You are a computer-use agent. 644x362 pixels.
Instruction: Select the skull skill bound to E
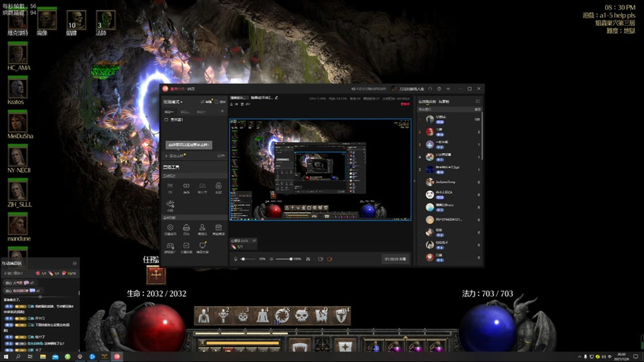click(302, 315)
